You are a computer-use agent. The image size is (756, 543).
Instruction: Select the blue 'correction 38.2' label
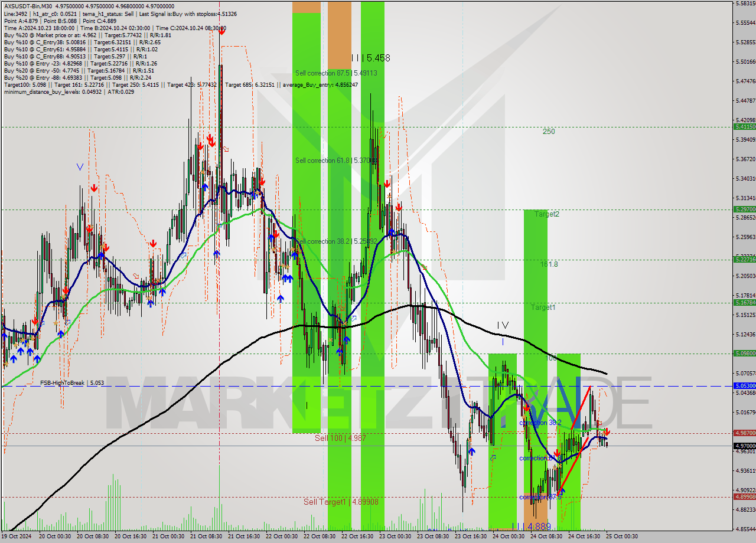(540, 423)
